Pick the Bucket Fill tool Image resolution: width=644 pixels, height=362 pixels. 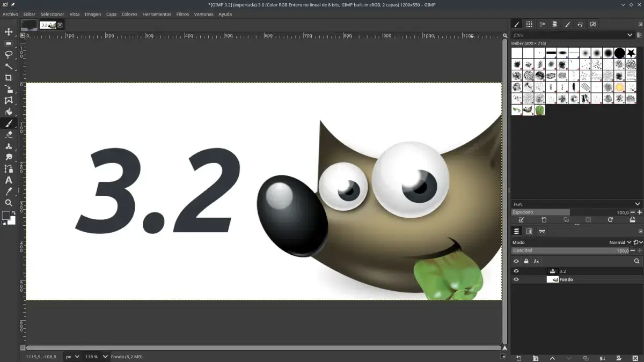click(x=9, y=112)
